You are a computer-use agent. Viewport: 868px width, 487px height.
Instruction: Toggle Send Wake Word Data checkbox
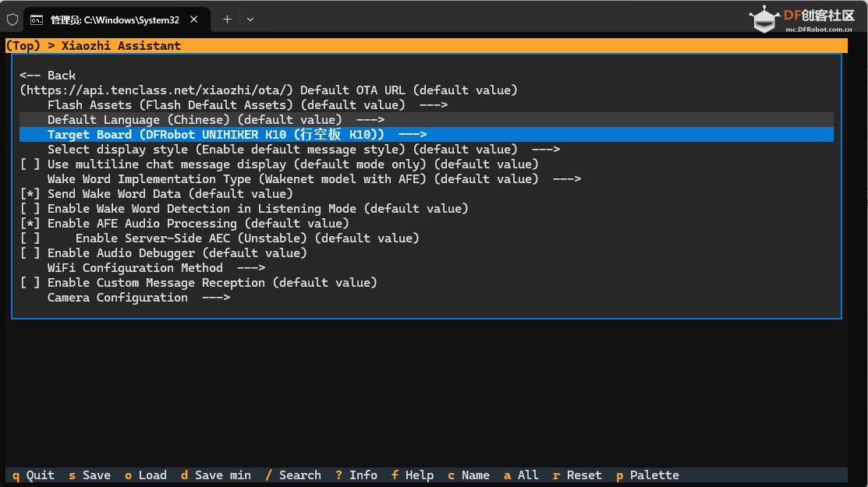30,194
